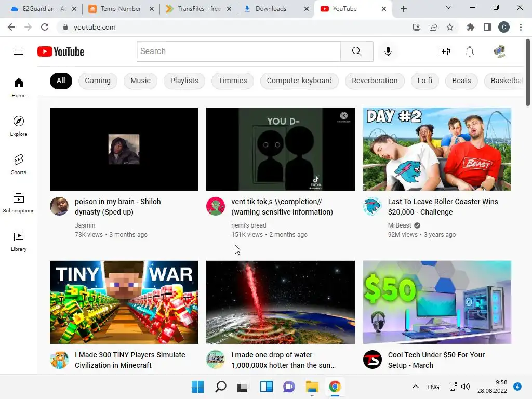
Task: Select the Timmies filter chip
Action: click(x=232, y=81)
